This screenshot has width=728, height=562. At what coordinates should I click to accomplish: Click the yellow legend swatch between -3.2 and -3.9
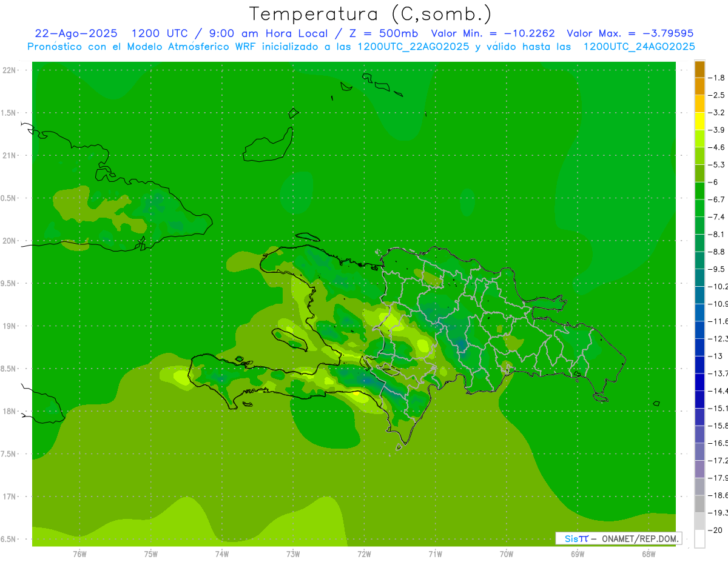699,122
